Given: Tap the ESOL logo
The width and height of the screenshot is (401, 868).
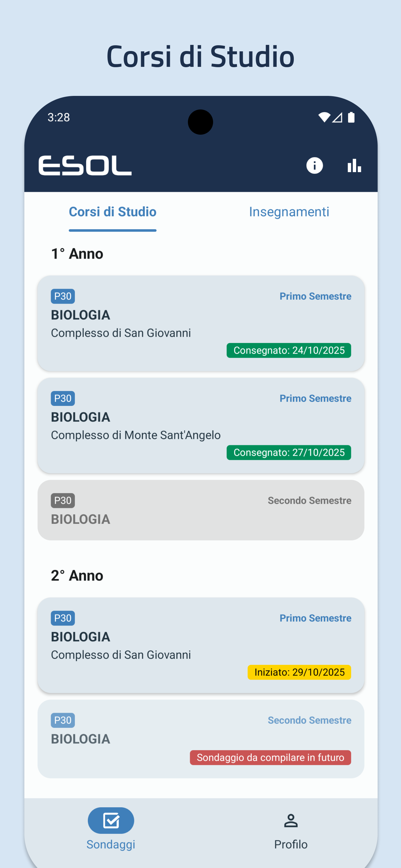Looking at the screenshot, I should [85, 165].
